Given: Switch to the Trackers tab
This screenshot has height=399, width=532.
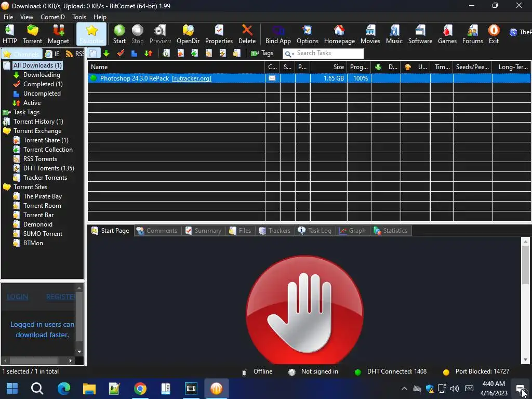Looking at the screenshot, I should (275, 231).
